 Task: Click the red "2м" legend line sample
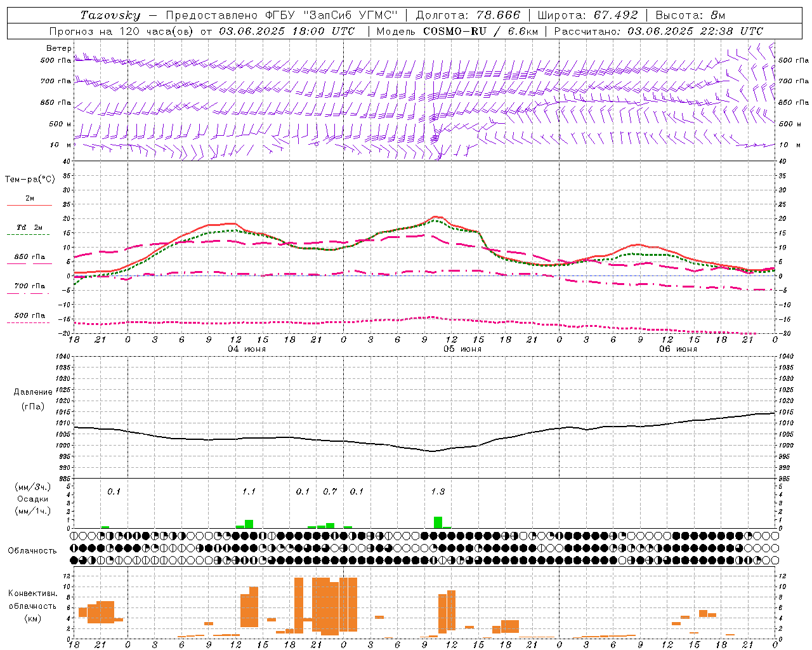(x=29, y=205)
